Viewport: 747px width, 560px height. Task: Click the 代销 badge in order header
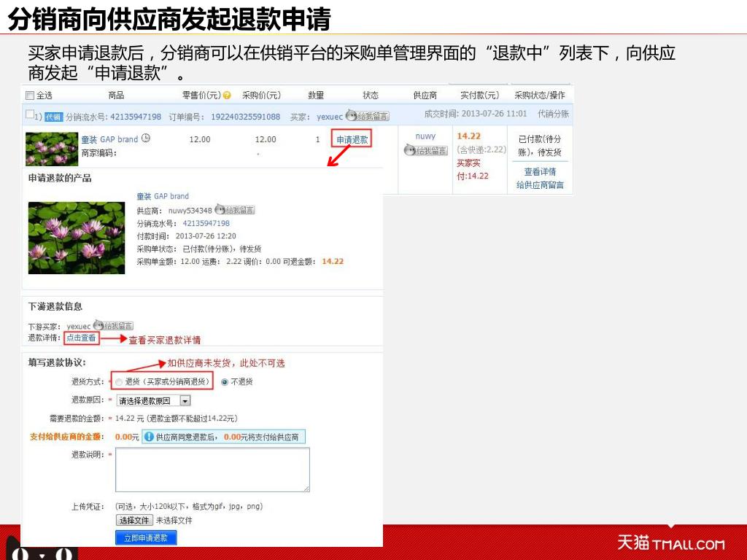54,117
